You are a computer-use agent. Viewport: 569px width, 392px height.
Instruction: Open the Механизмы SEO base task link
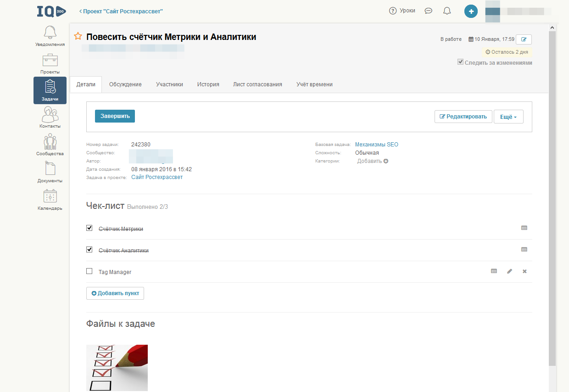(x=377, y=145)
